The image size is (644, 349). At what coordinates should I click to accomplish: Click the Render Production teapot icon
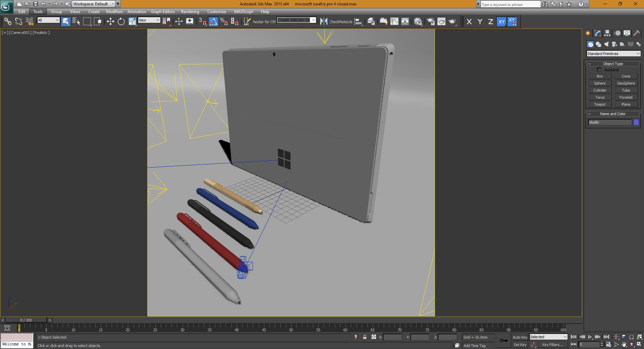coord(452,21)
